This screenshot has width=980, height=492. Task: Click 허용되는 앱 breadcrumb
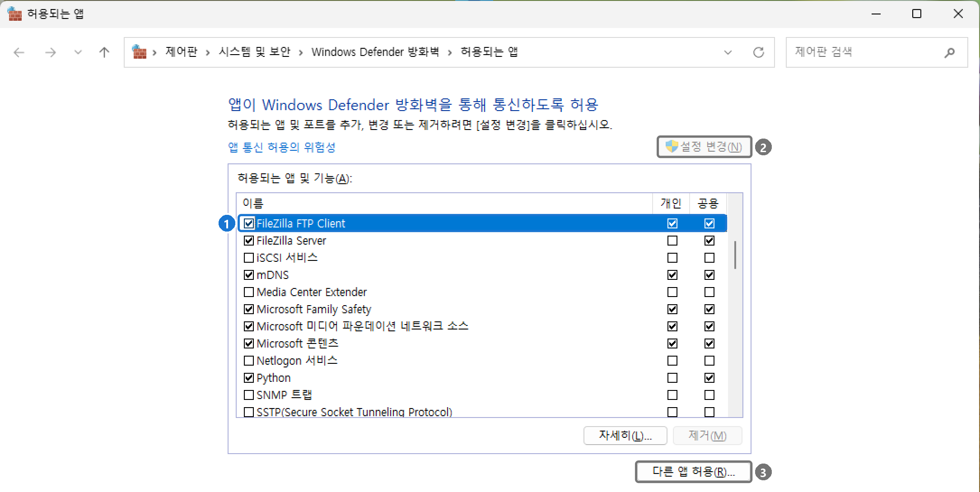pos(489,52)
